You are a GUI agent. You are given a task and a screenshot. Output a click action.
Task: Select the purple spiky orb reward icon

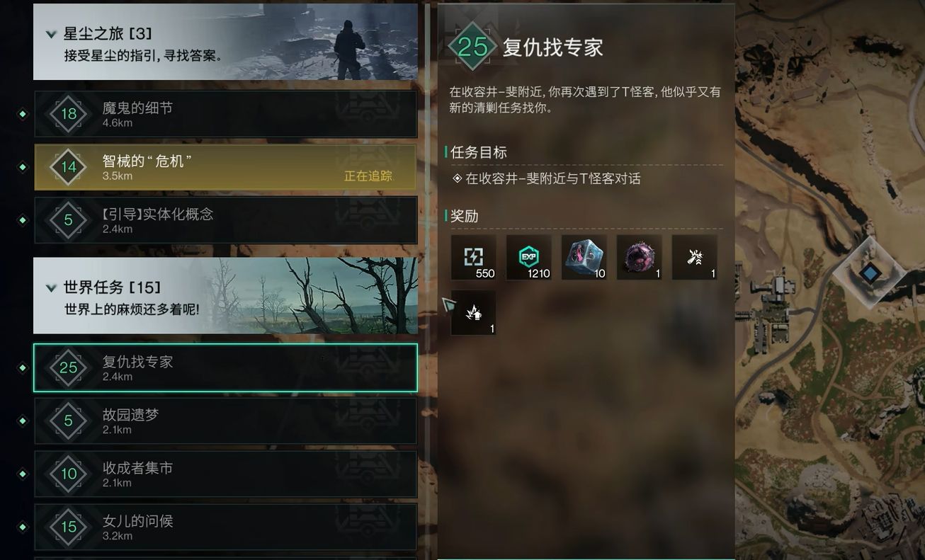[x=640, y=258]
